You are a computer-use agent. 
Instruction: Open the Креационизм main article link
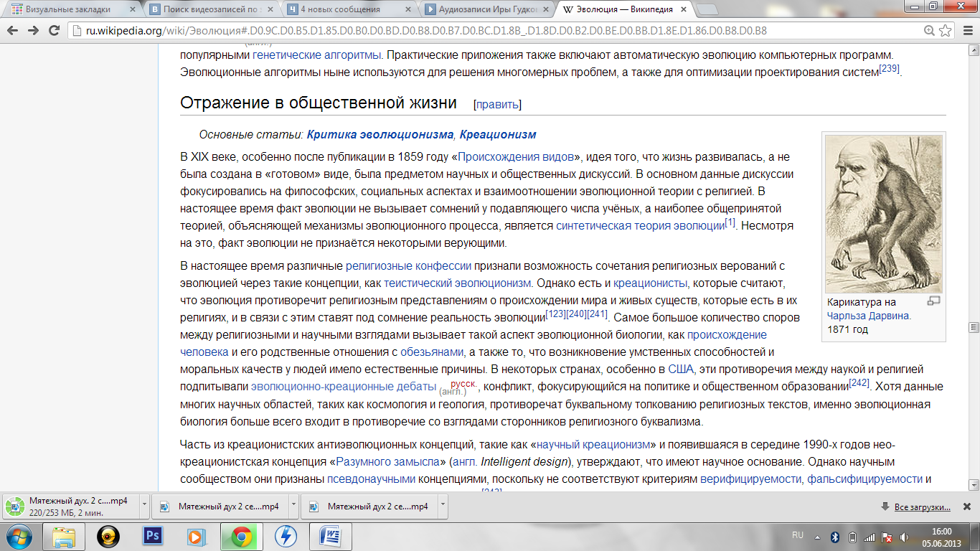click(x=498, y=135)
